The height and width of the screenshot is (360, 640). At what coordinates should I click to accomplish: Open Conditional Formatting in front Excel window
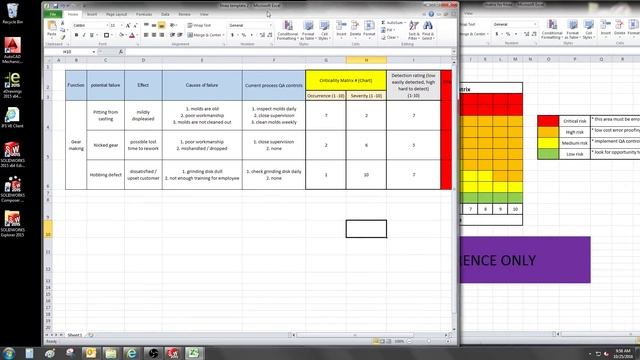pyautogui.click(x=287, y=30)
